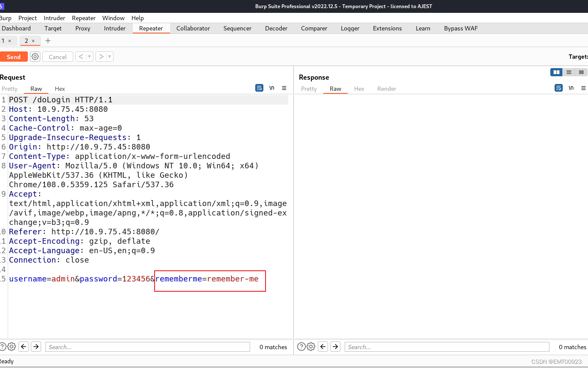This screenshot has width=588, height=368.
Task: Toggle request non-printable characters \n
Action: coord(272,88)
